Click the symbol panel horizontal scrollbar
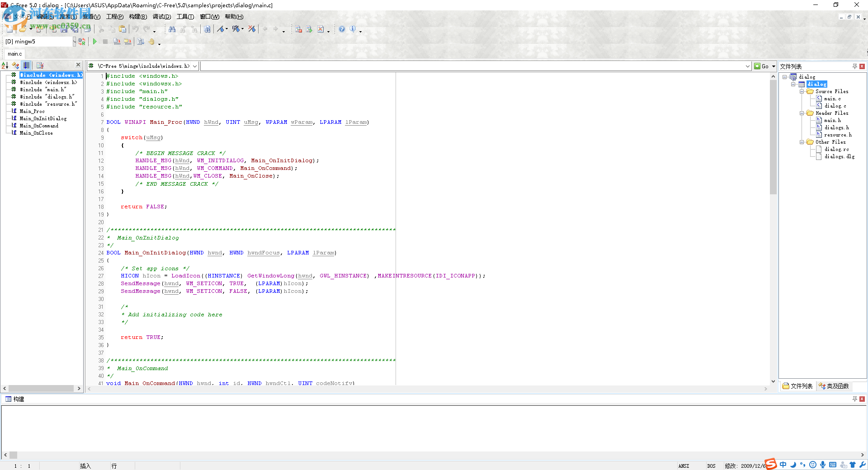This screenshot has height=470, width=868. [x=41, y=388]
